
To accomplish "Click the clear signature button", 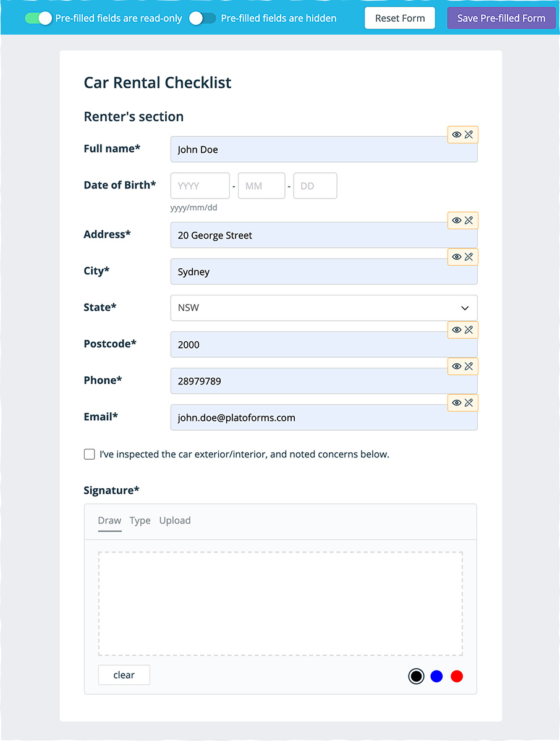I will pos(124,675).
